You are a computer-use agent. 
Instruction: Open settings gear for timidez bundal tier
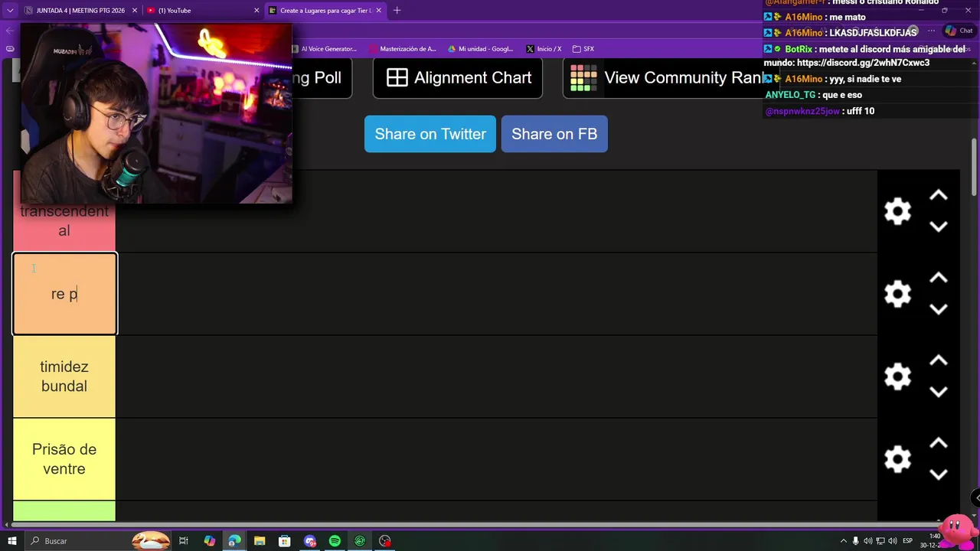coord(897,377)
